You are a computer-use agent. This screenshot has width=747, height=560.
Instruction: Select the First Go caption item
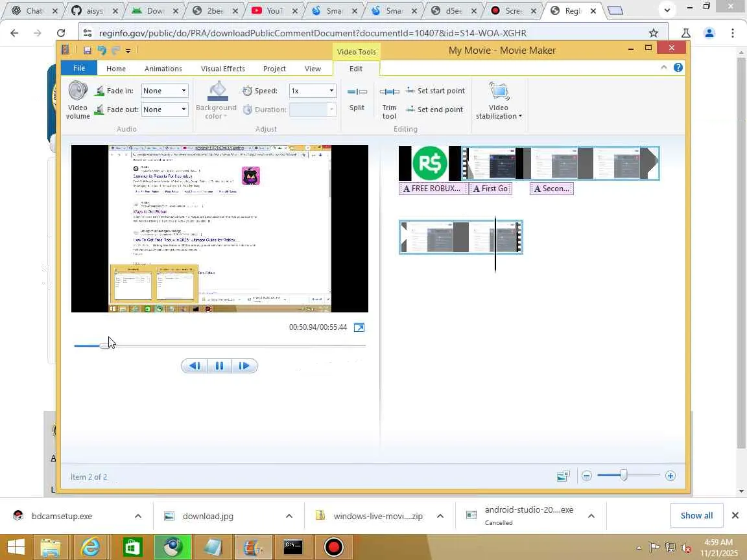pos(491,189)
